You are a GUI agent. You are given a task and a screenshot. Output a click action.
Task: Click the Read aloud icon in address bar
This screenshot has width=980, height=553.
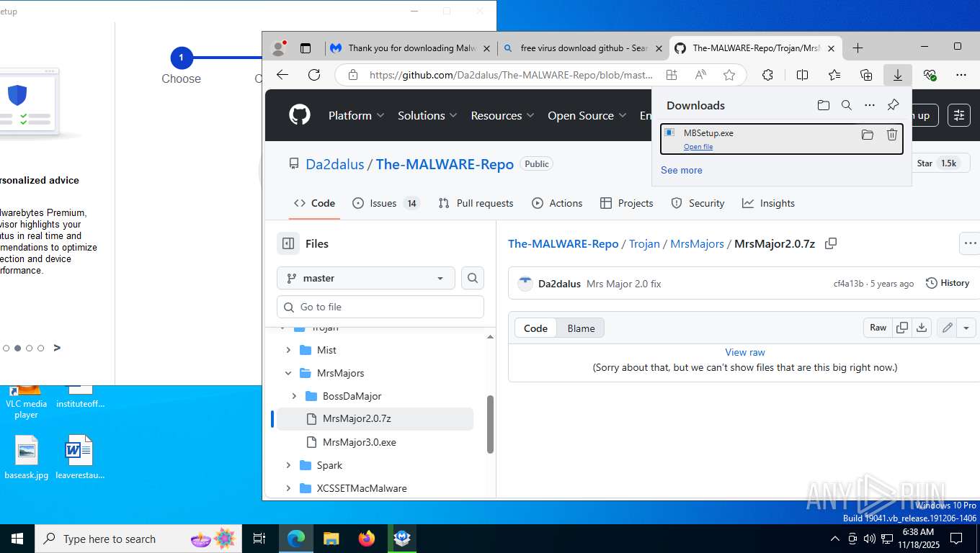click(x=700, y=75)
